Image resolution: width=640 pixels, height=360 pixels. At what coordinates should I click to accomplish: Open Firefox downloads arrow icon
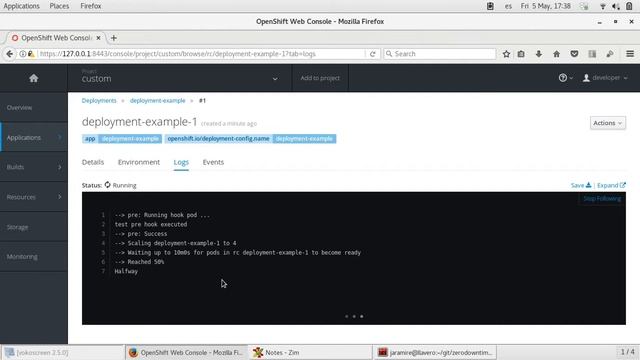point(539,54)
